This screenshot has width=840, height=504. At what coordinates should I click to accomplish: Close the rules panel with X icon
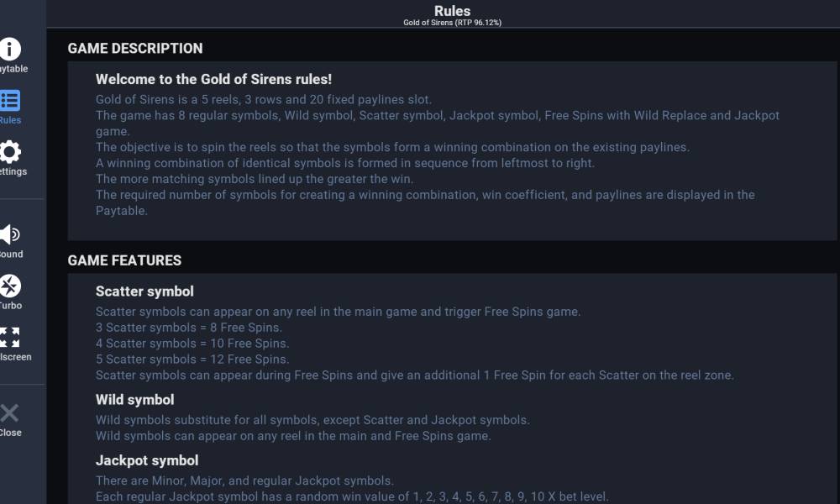click(10, 413)
